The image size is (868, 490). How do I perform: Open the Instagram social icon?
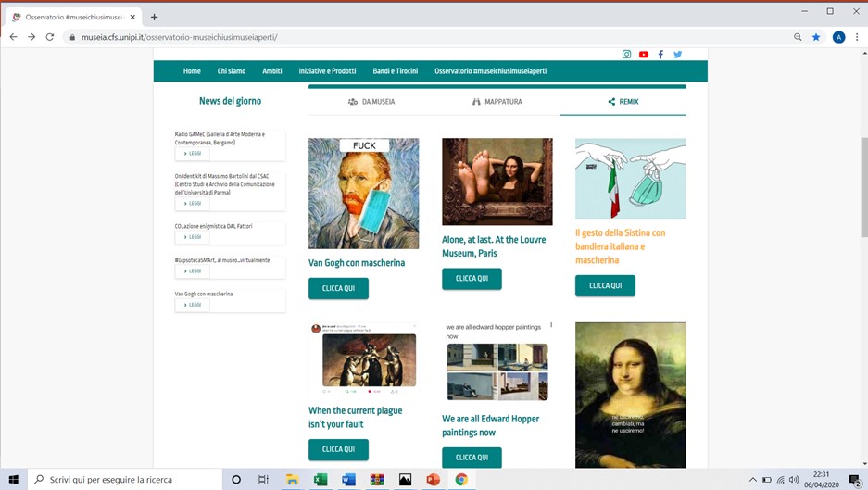point(626,55)
